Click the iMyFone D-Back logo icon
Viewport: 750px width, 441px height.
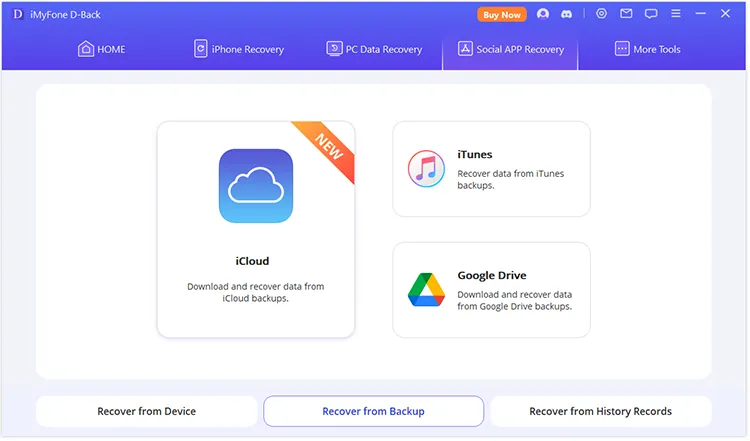18,14
